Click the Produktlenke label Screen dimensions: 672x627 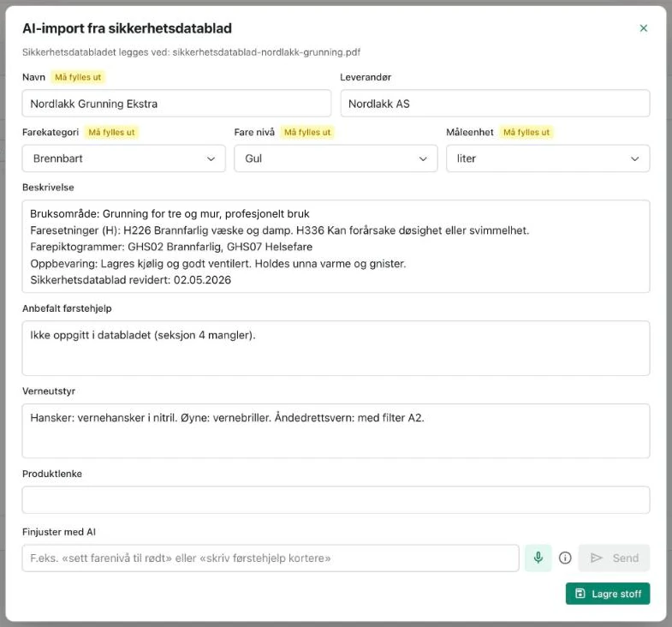(x=52, y=474)
